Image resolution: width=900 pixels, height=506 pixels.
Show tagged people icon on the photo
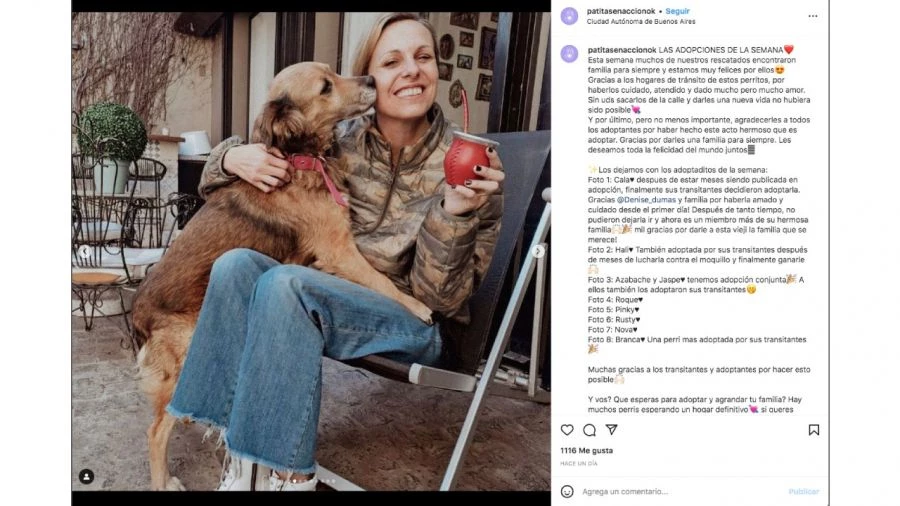click(x=86, y=476)
